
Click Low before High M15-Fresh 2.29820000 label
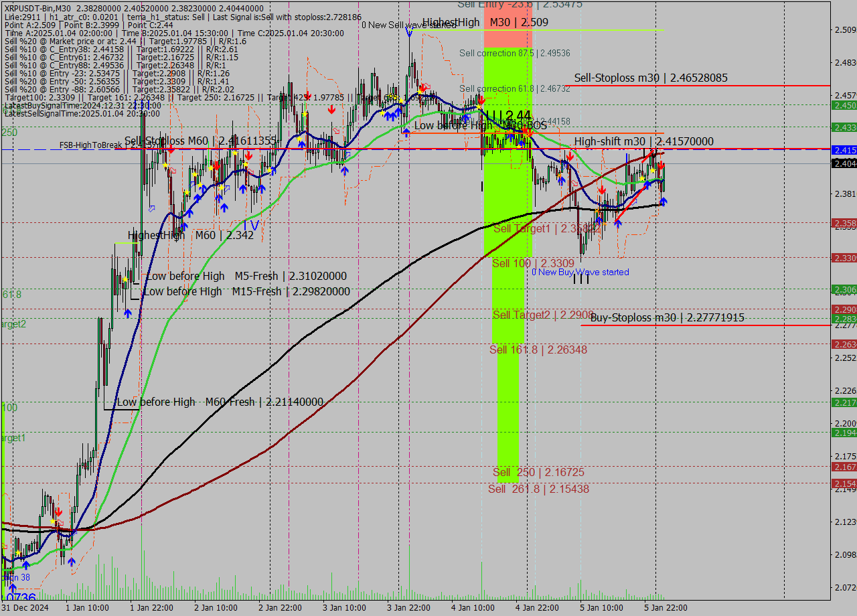246,292
